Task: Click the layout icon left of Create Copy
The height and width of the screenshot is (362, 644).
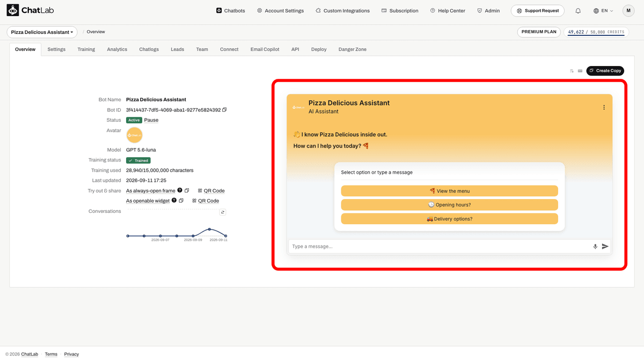Action: [x=580, y=71]
